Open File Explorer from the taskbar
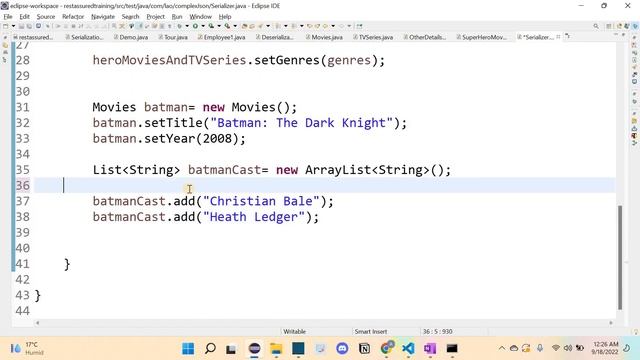Screen dimensions: 640x360 coord(276,349)
